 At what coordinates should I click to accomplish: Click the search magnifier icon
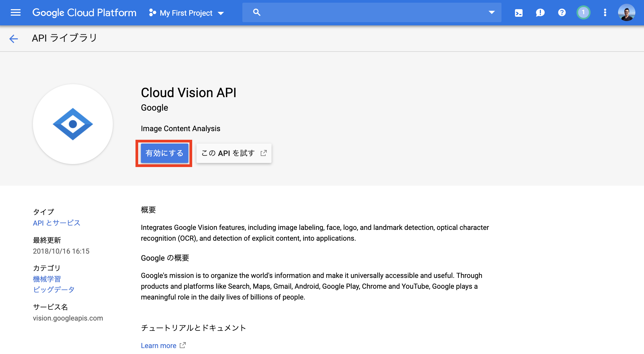[257, 12]
